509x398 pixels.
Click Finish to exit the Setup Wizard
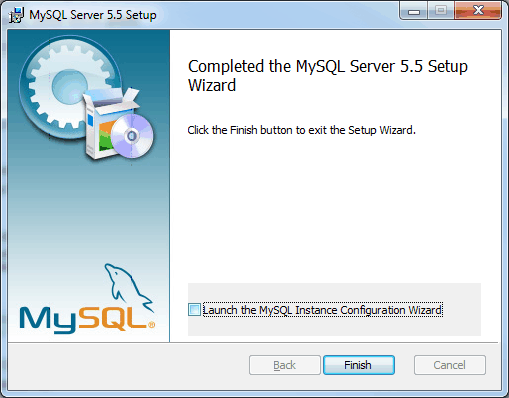pos(359,365)
